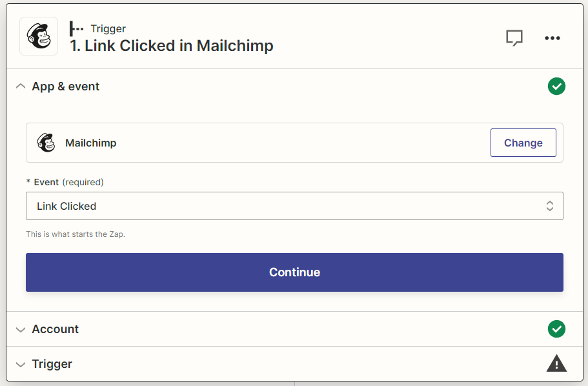Open the Trigger section header
588x386 pixels.
point(294,364)
